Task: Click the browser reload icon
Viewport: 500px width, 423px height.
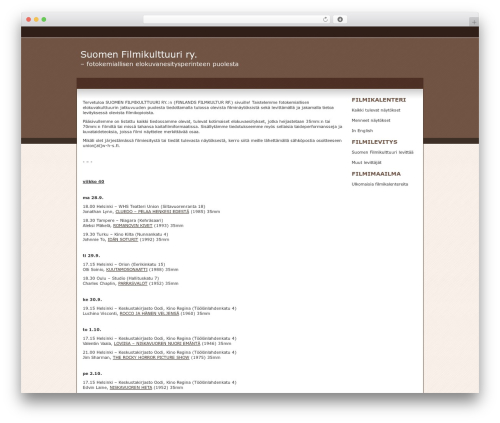Action: (325, 19)
